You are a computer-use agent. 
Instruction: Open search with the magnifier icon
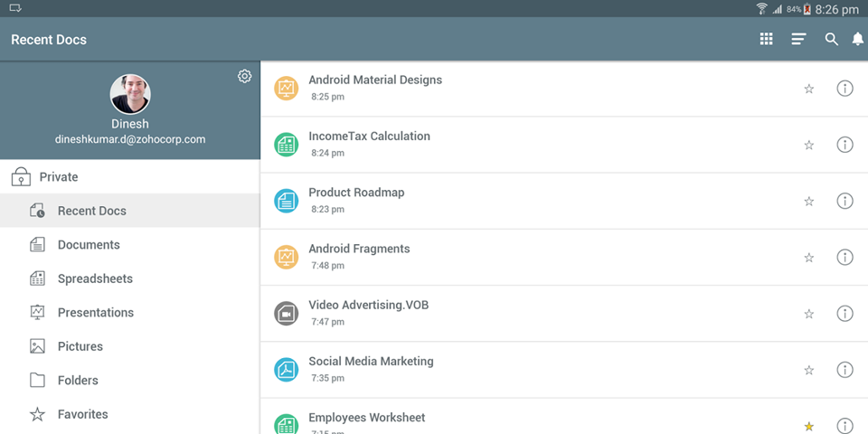831,39
